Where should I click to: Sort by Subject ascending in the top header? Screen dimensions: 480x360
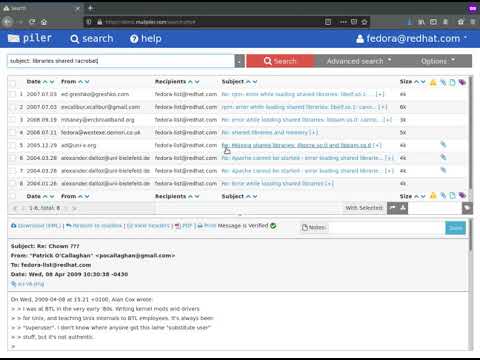point(248,82)
